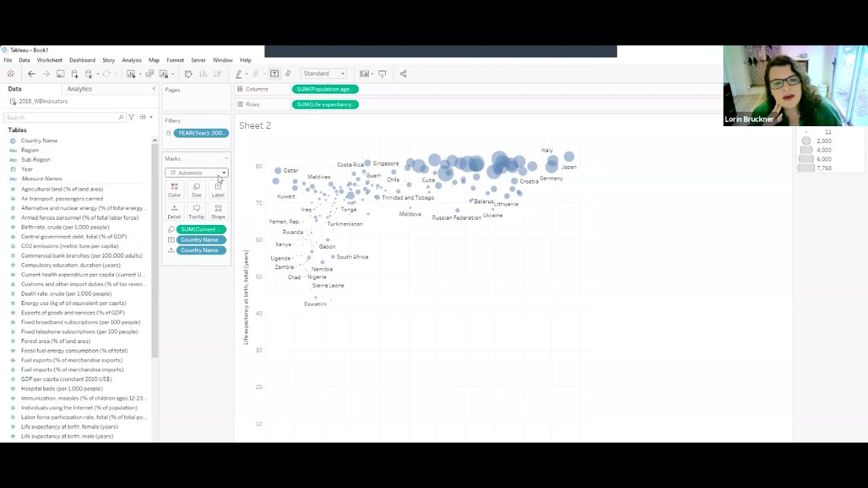Sort ascending toolbar icon
This screenshot has height=488, width=868.
coord(203,74)
